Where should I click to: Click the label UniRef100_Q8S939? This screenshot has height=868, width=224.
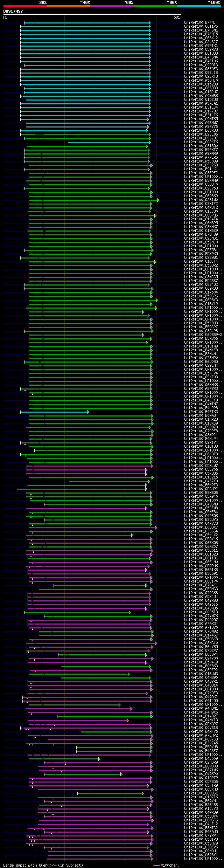pos(201,88)
